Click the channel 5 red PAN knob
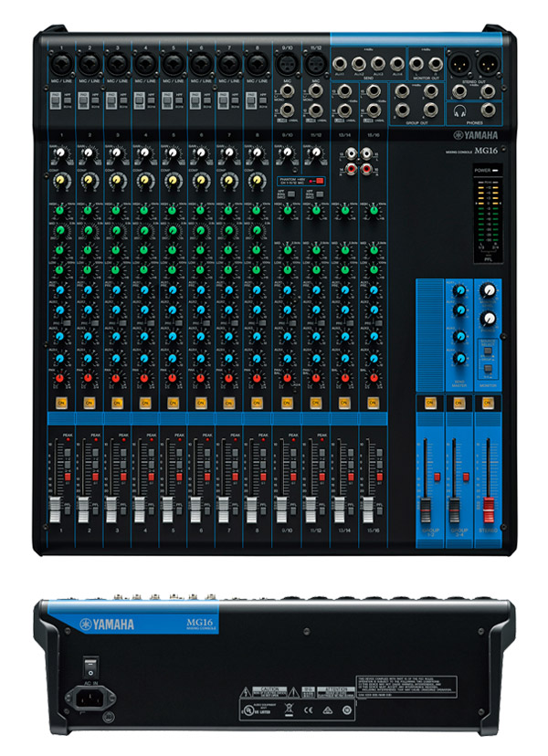The width and height of the screenshot is (548, 756). (174, 376)
